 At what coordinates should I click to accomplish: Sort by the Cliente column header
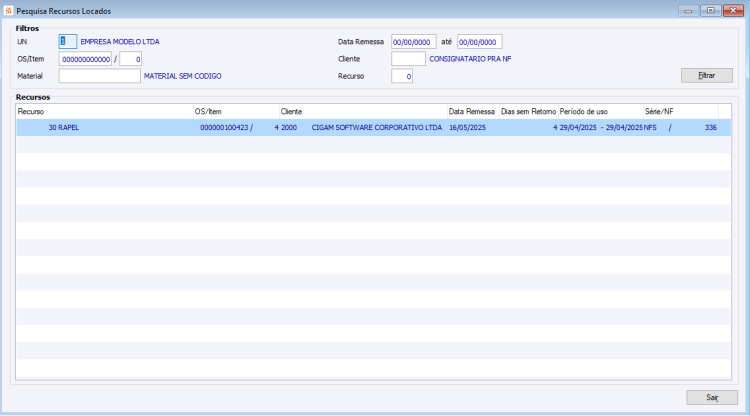point(363,111)
